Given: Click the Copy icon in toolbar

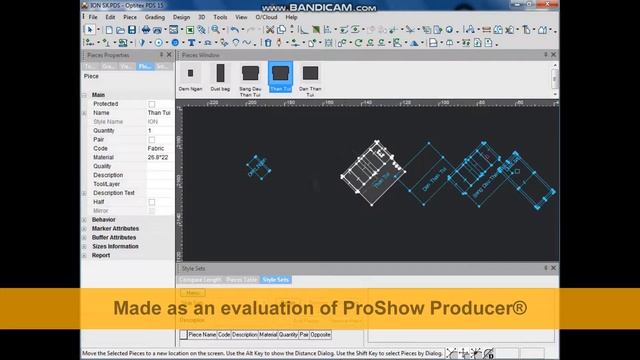Looking at the screenshot, I should pos(281,30).
